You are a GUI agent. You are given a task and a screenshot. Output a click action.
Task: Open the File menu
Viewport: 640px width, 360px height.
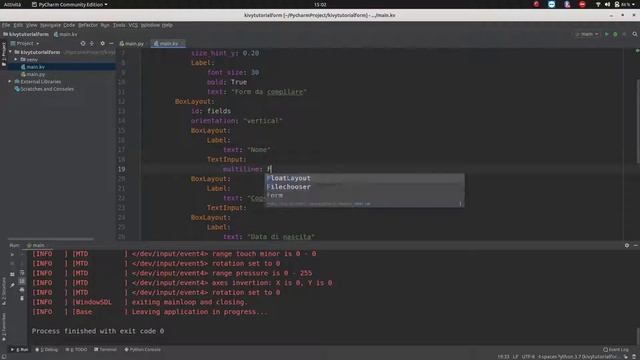pos(6,25)
